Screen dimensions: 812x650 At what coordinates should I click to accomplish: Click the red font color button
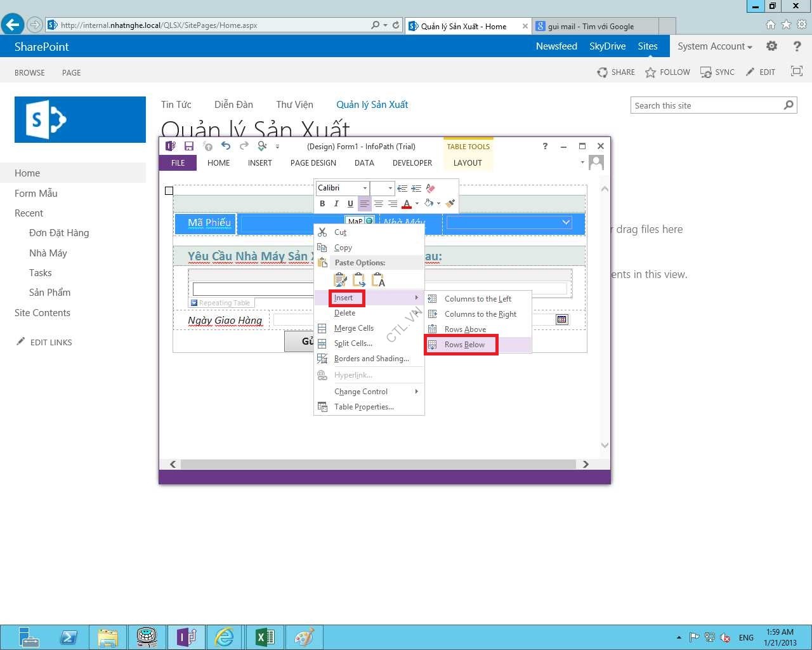(407, 204)
